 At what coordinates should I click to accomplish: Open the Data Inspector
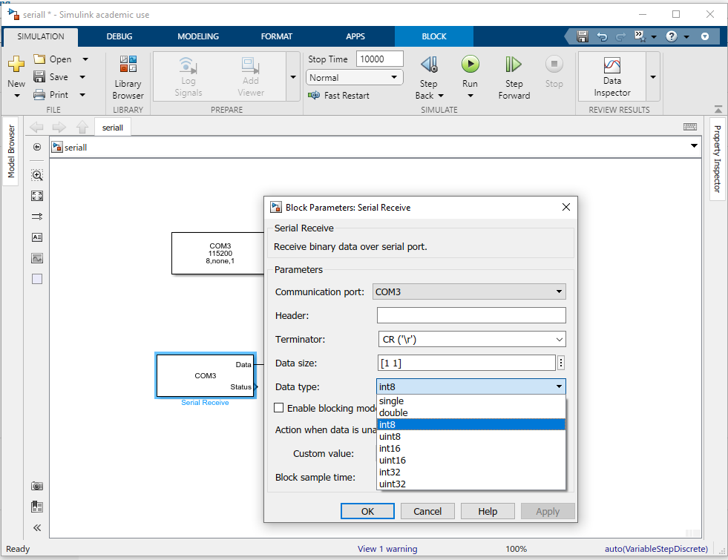click(611, 77)
